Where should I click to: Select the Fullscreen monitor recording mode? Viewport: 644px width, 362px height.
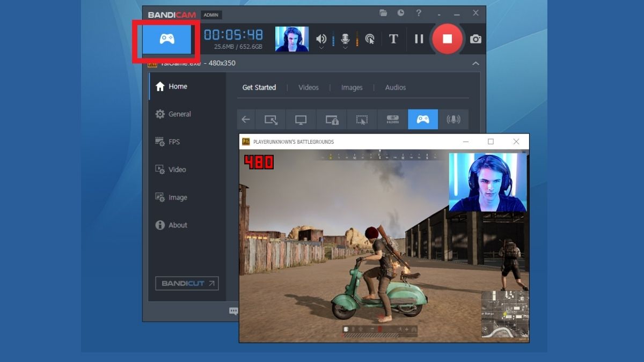301,120
